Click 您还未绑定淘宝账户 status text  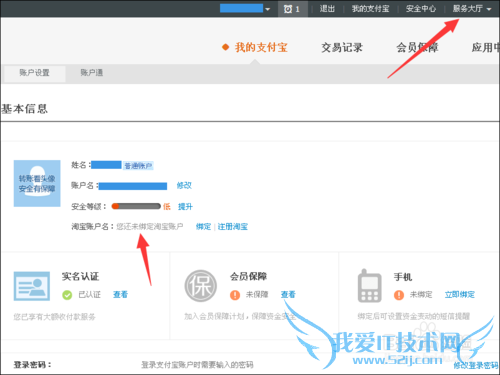click(x=150, y=227)
